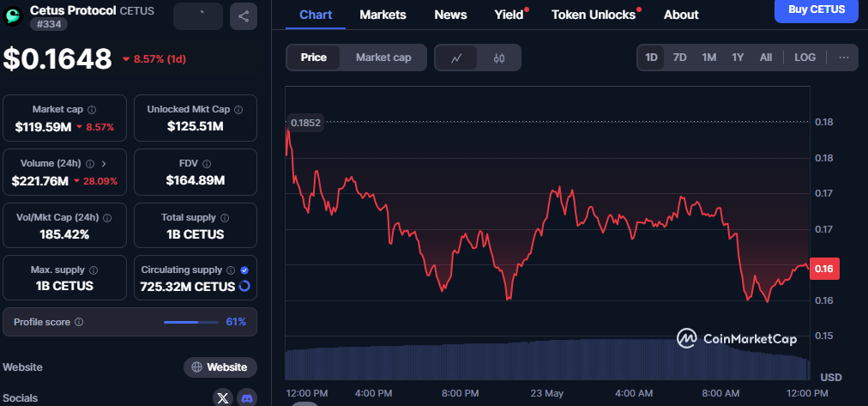The height and width of the screenshot is (406, 868).
Task: Open the share icon button
Action: [244, 16]
